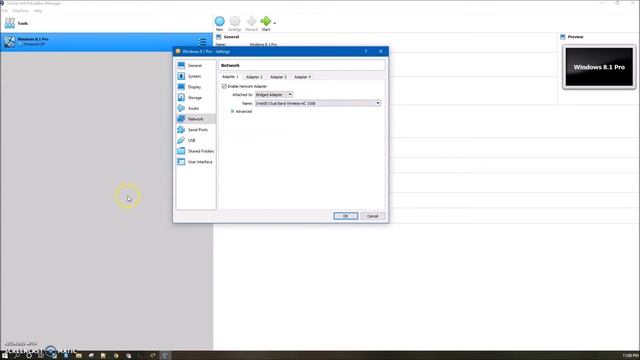Click Network heading text in dialog
Screen dimensions: 640x360
[x=230, y=65]
